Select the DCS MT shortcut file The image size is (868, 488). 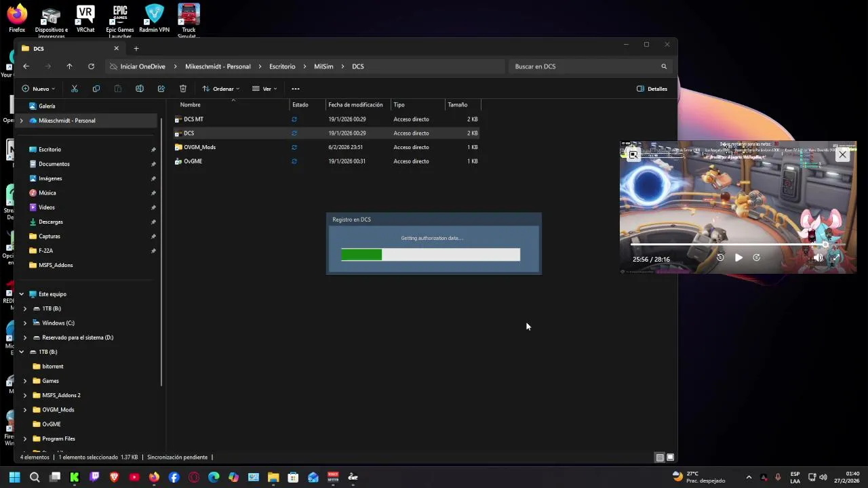tap(193, 119)
